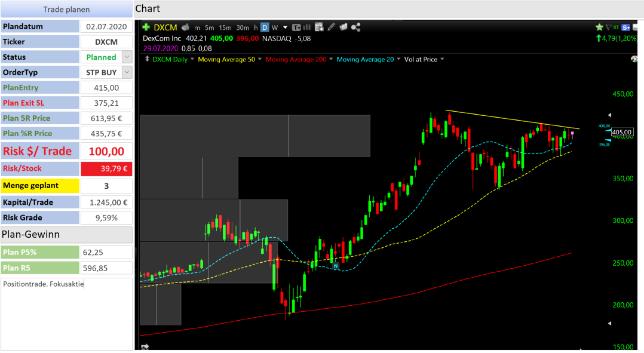This screenshot has width=644, height=353.
Task: Open the share icon in chart toolbar
Action: pos(355,27)
